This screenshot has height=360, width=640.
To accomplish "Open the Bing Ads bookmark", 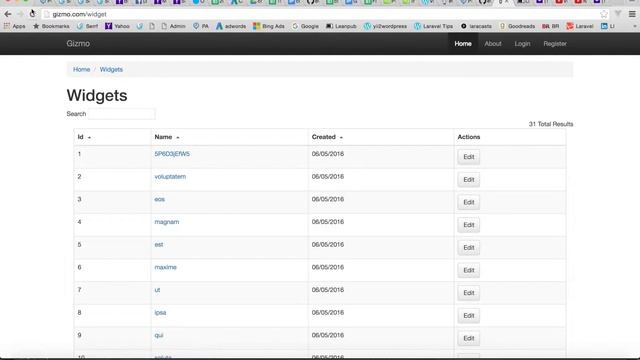I will [269, 26].
